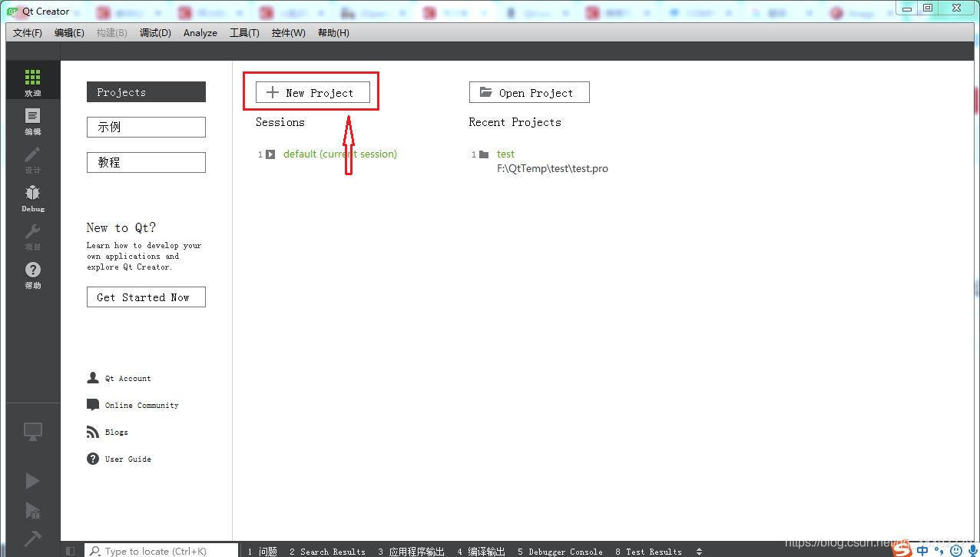
Task: Click the Sessions heading
Action: click(280, 122)
